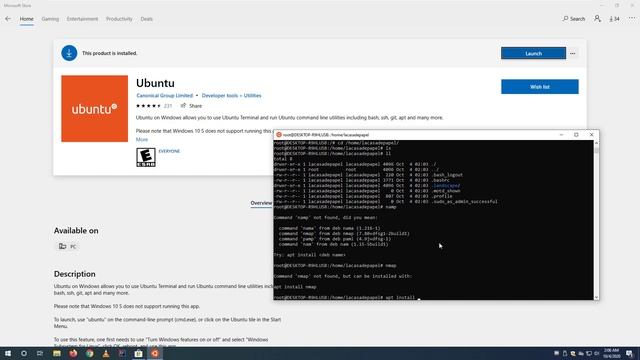The width and height of the screenshot is (640, 360).
Task: Switch to the Entertainment tab
Action: (x=82, y=19)
